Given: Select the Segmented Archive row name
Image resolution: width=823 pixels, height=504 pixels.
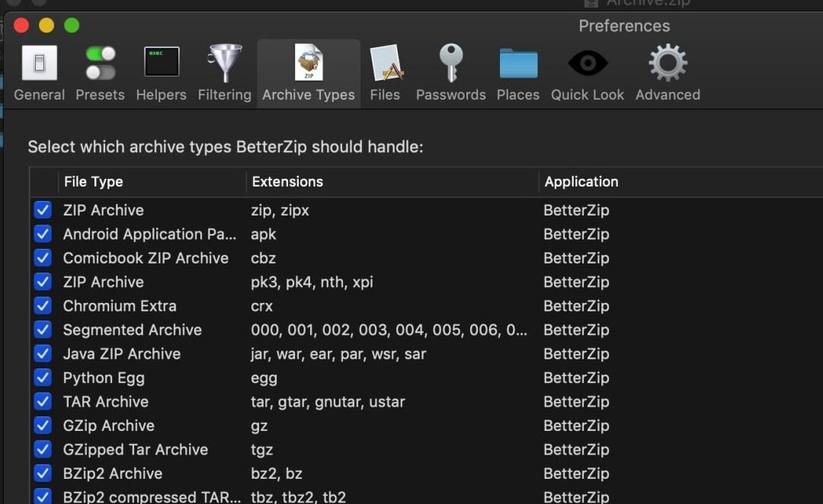Looking at the screenshot, I should coord(133,330).
